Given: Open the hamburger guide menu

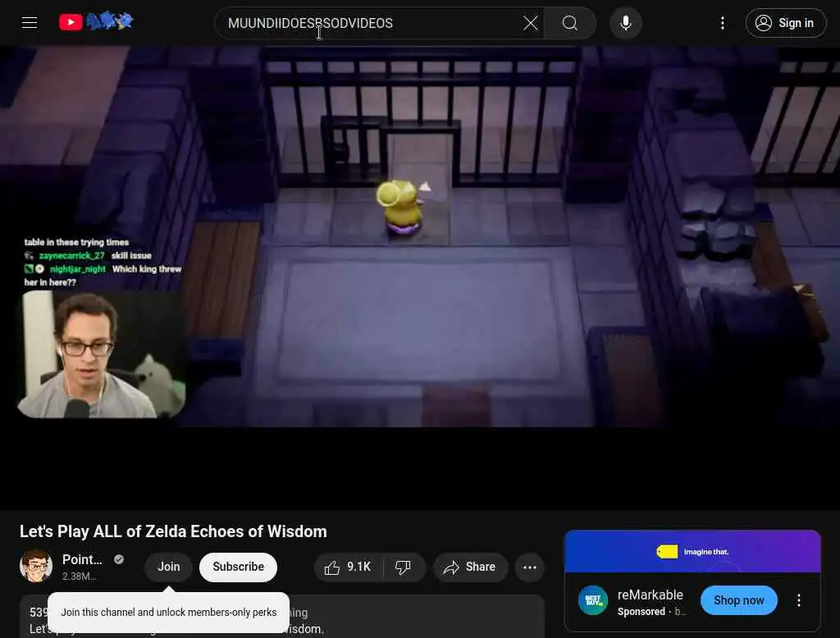Looking at the screenshot, I should 30,22.
